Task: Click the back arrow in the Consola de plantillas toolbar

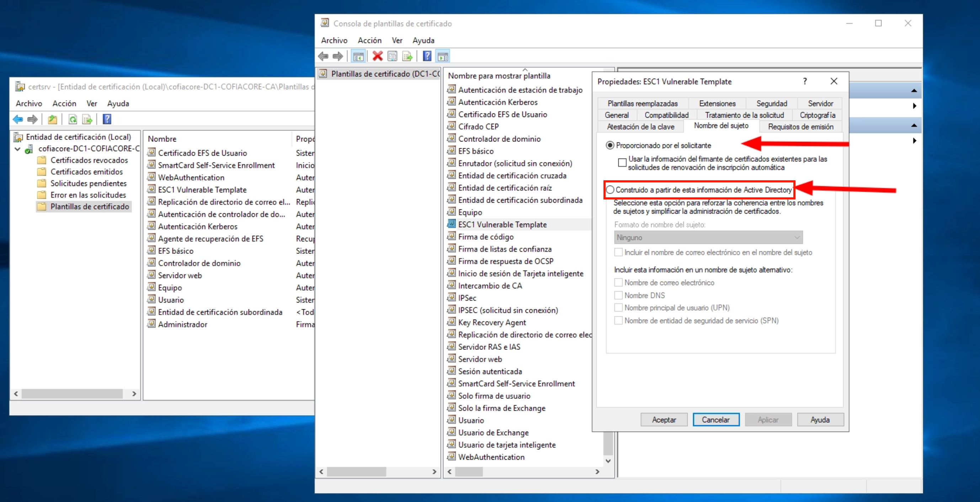Action: click(323, 56)
